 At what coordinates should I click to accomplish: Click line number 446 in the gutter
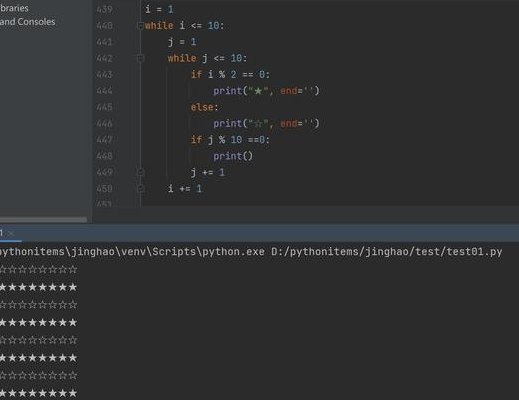point(104,124)
